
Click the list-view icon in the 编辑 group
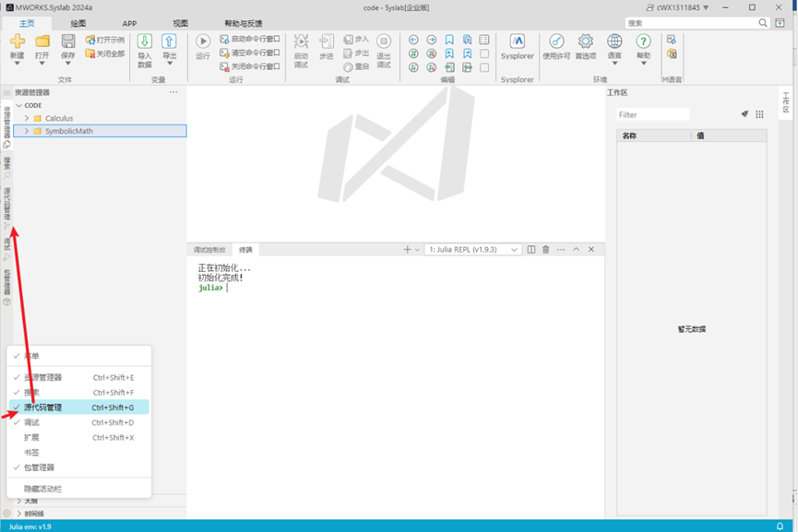tap(484, 40)
